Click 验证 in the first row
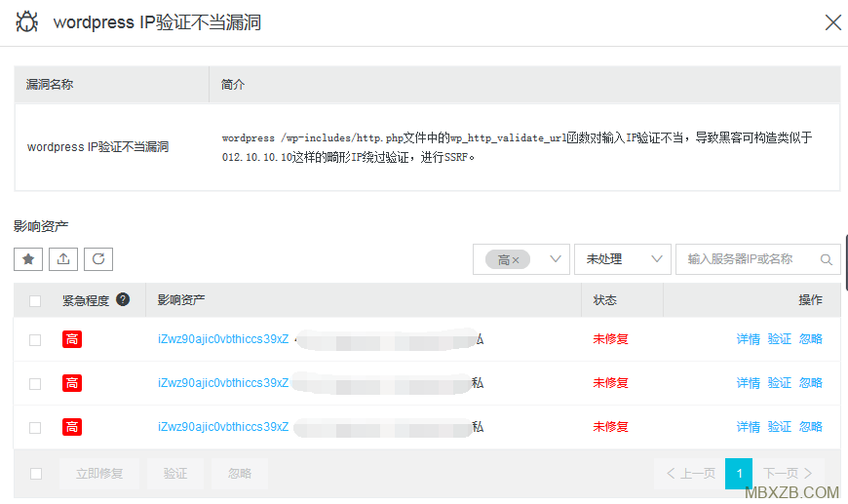This screenshot has width=848, height=504. point(780,339)
